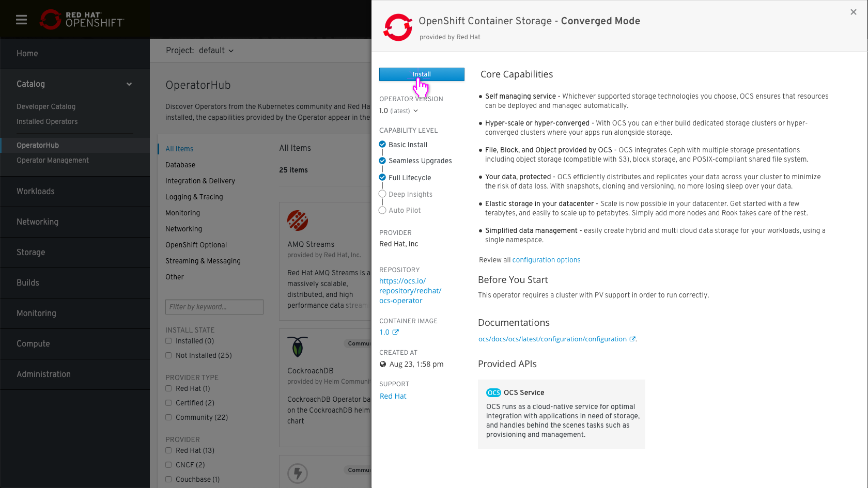Select OperatorHub in the sidebar
Screen dimensions: 868x488
click(75, 145)
